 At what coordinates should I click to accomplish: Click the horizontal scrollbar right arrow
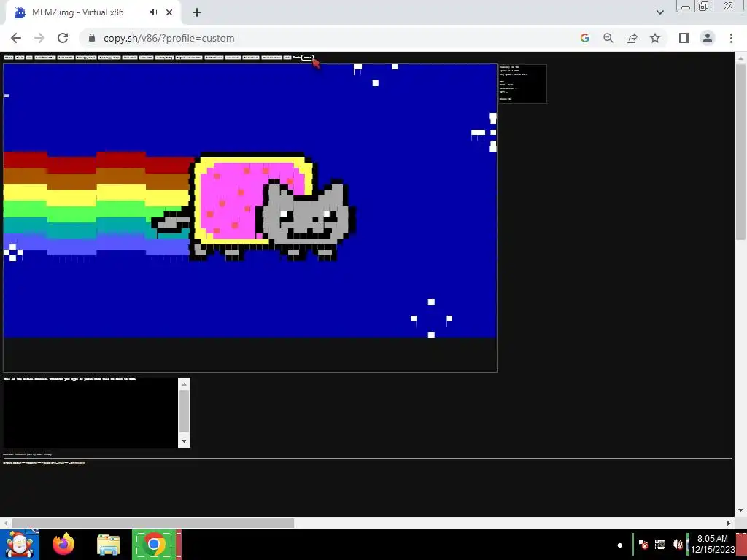[x=729, y=523]
